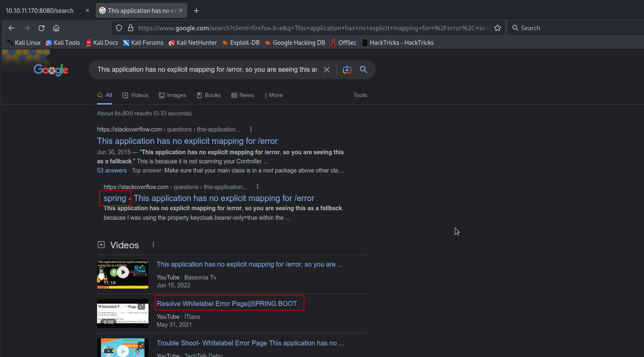Open the Google Hacking DB bookmark
644x357 pixels.
295,43
